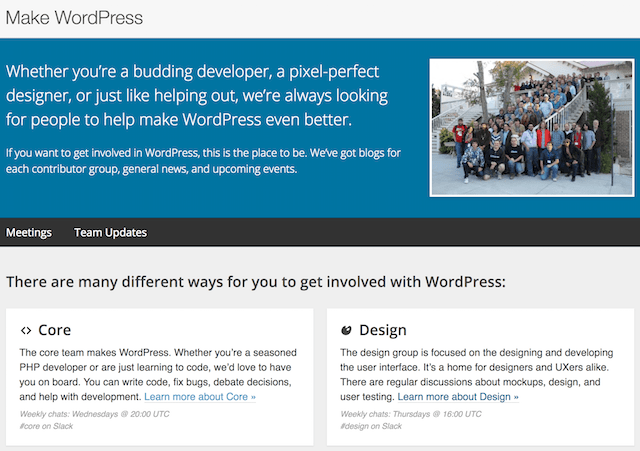Click "Weekly chats: Wednesdays @ 20:00 UTC" text
The width and height of the screenshot is (640, 451).
[x=94, y=414]
